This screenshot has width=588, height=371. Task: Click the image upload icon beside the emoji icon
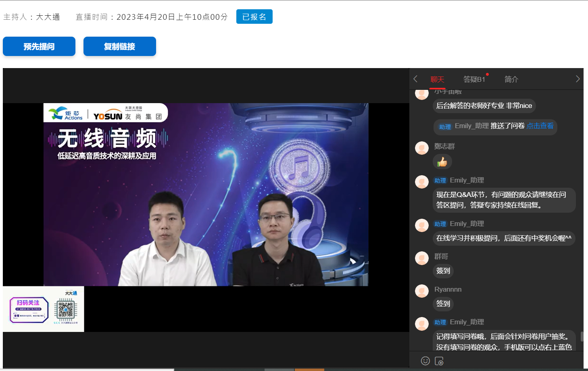click(x=440, y=361)
